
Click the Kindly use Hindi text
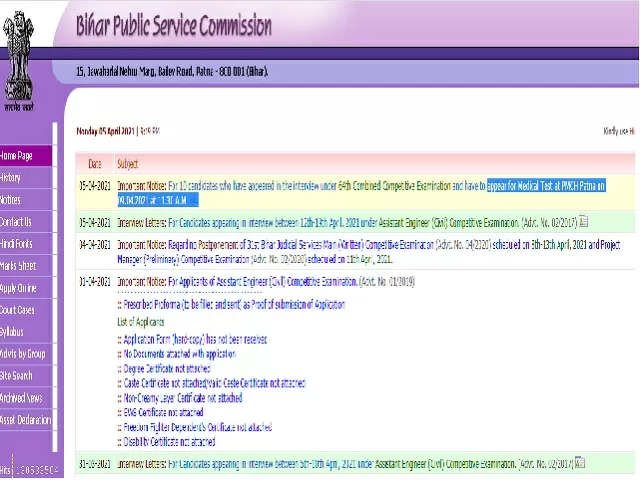(x=619, y=131)
